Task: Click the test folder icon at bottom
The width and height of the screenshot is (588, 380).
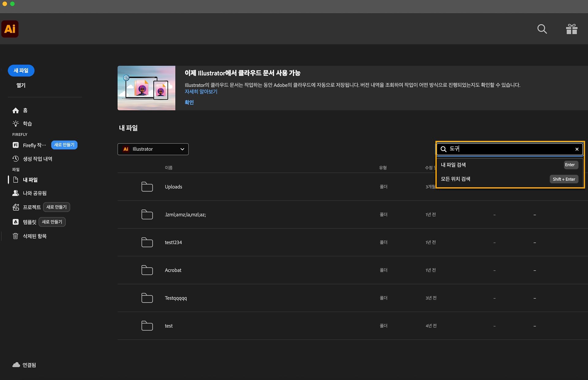Action: pos(147,326)
